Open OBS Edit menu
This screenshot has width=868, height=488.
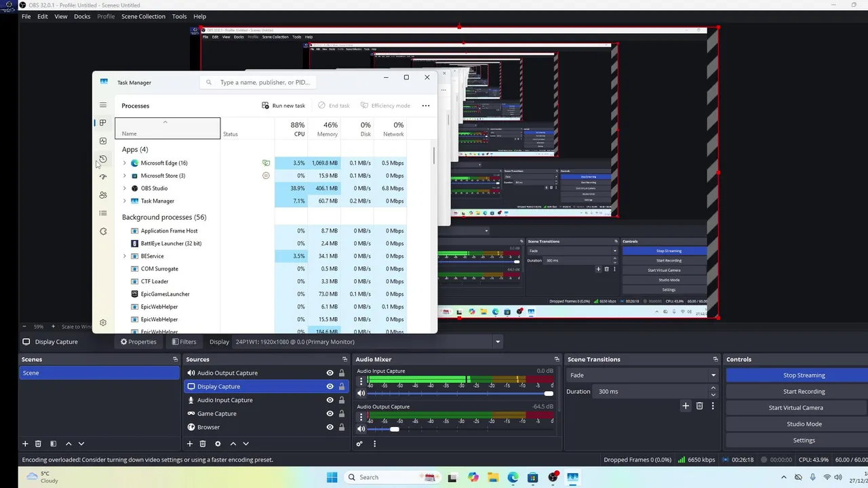point(43,16)
